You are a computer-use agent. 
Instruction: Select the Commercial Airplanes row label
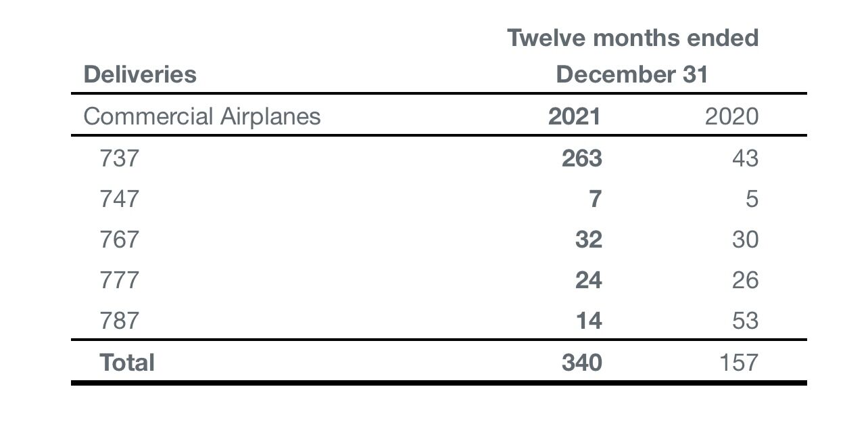(x=201, y=116)
